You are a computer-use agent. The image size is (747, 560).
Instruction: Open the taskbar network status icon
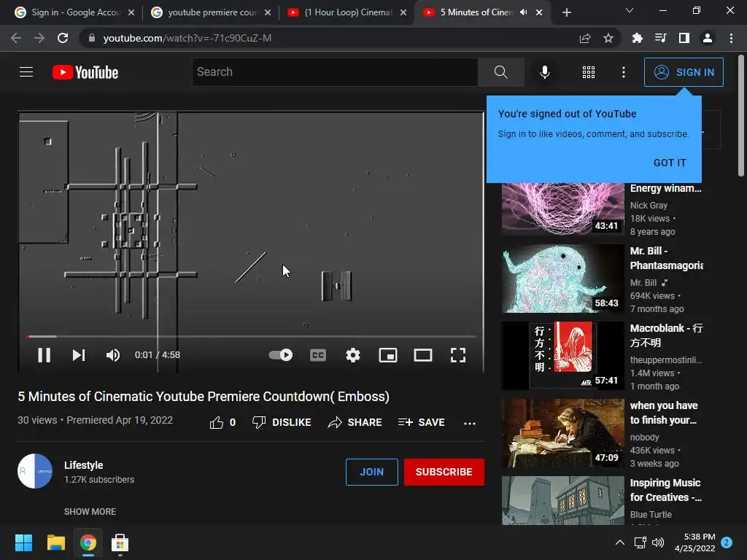click(x=640, y=542)
